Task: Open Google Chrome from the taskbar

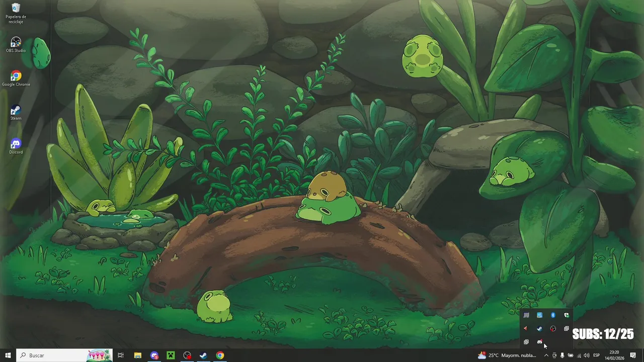Action: (220, 355)
